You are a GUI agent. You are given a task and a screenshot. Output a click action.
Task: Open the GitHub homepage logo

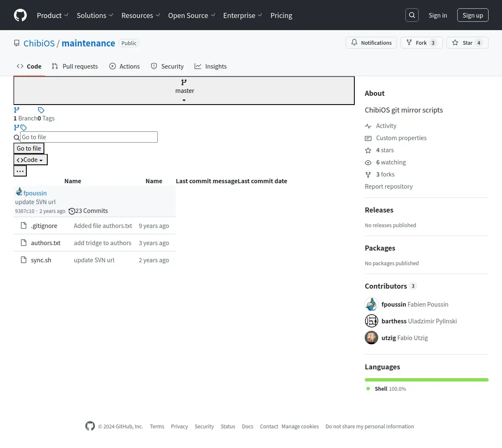20,15
